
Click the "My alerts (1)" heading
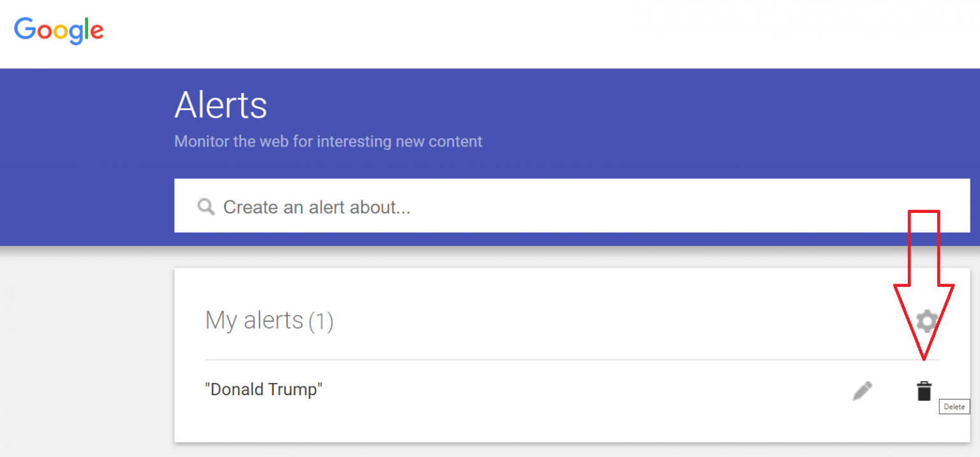click(x=269, y=321)
